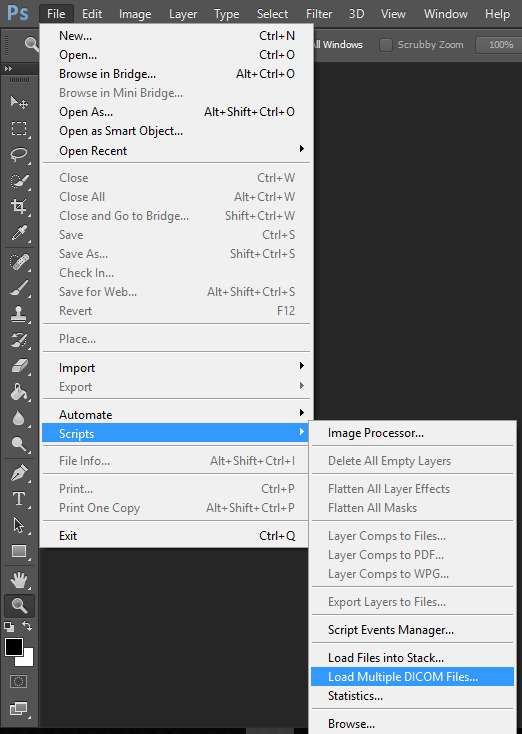The image size is (522, 734).
Task: Select Open as Smart Object...
Action: pos(176,131)
